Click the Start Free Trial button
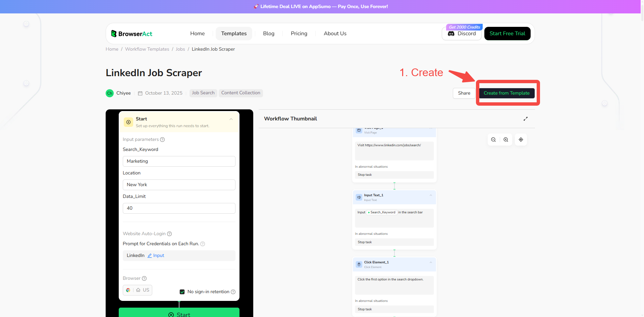This screenshot has height=317, width=644. 507,34
